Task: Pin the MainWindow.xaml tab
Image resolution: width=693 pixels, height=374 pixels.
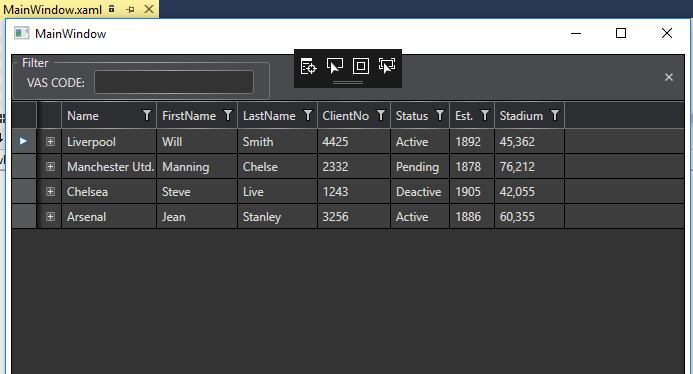Action: click(x=130, y=9)
